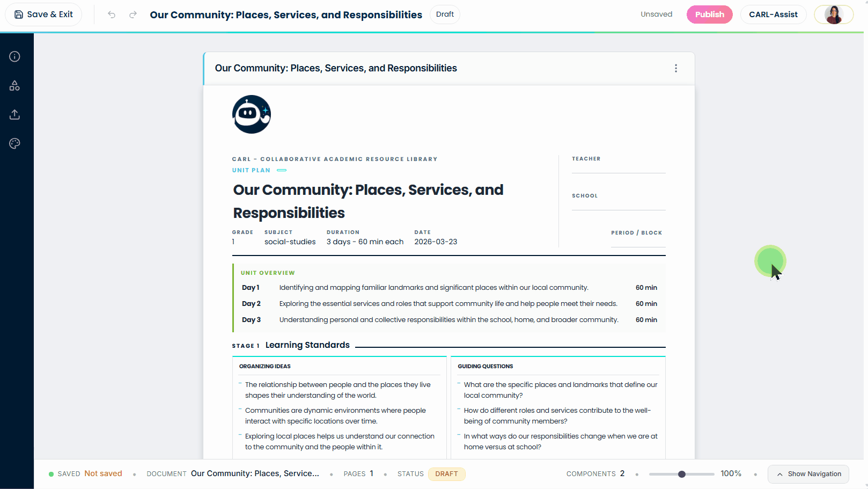Click the upload icon in the left sidebar
The height and width of the screenshot is (489, 868).
pos(14,114)
